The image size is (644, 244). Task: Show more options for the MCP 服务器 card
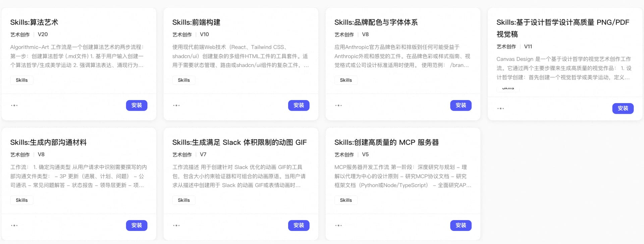point(338,226)
